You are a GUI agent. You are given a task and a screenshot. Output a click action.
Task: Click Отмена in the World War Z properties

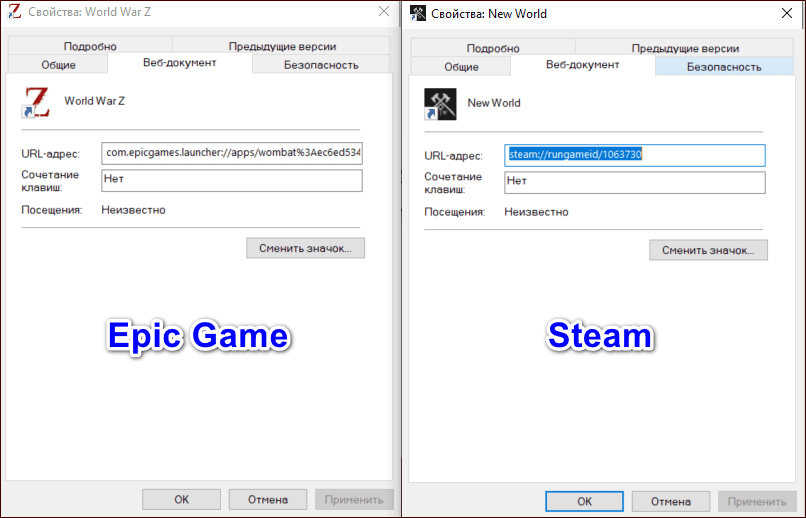[x=267, y=499]
